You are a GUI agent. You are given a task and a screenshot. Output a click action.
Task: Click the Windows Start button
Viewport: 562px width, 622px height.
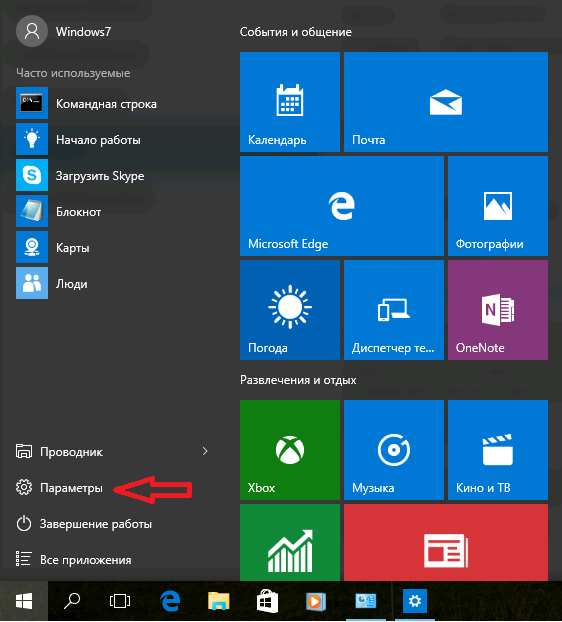[x=24, y=601]
